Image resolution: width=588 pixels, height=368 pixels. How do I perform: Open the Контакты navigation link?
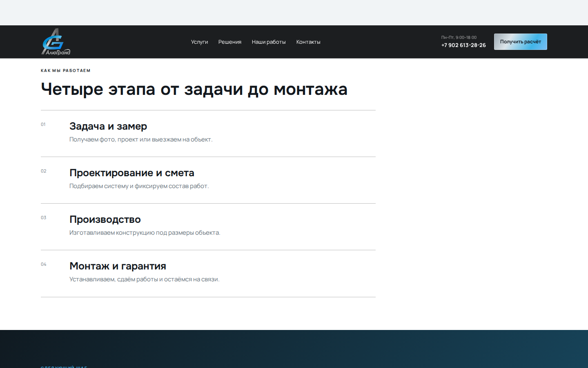308,42
